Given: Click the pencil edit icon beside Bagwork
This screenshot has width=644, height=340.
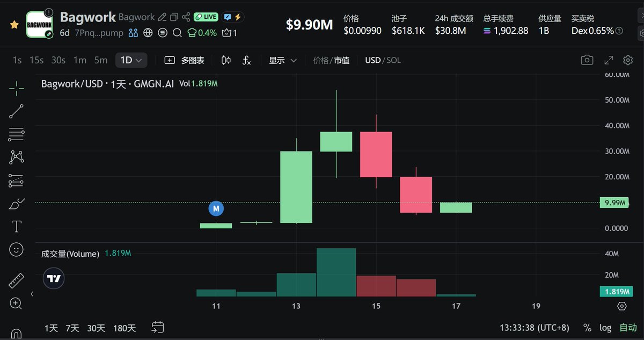Looking at the screenshot, I should 162,17.
